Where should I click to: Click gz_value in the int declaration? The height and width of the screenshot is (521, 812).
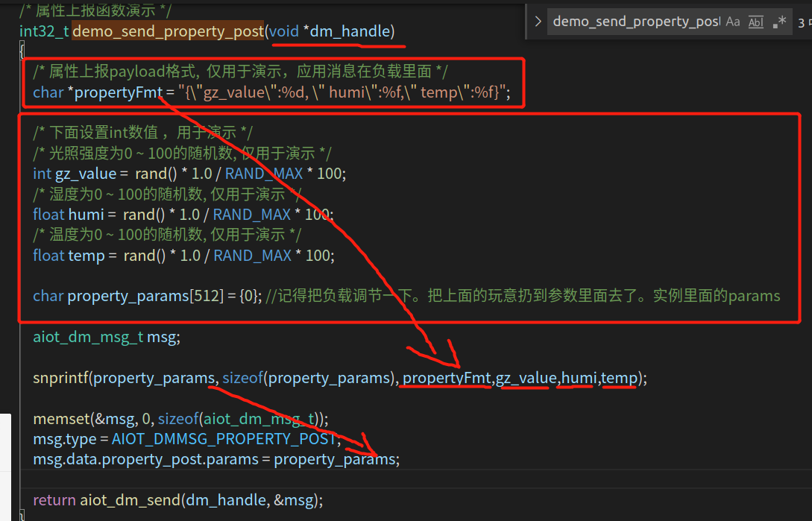coord(86,174)
